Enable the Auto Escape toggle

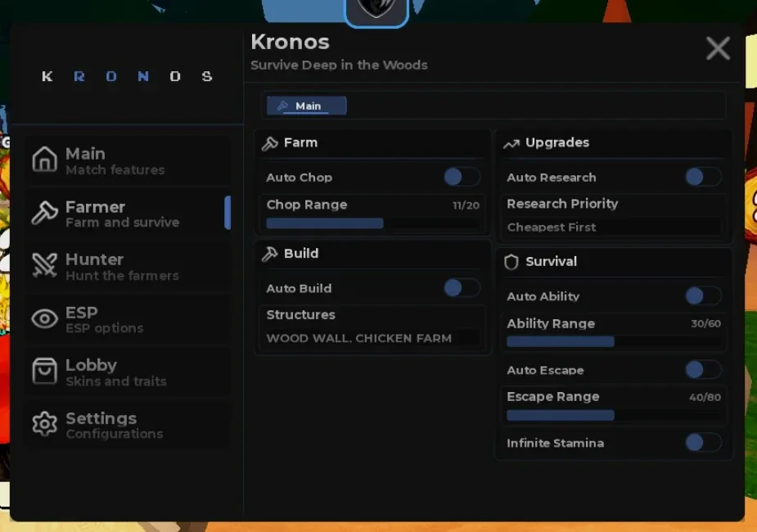click(703, 370)
